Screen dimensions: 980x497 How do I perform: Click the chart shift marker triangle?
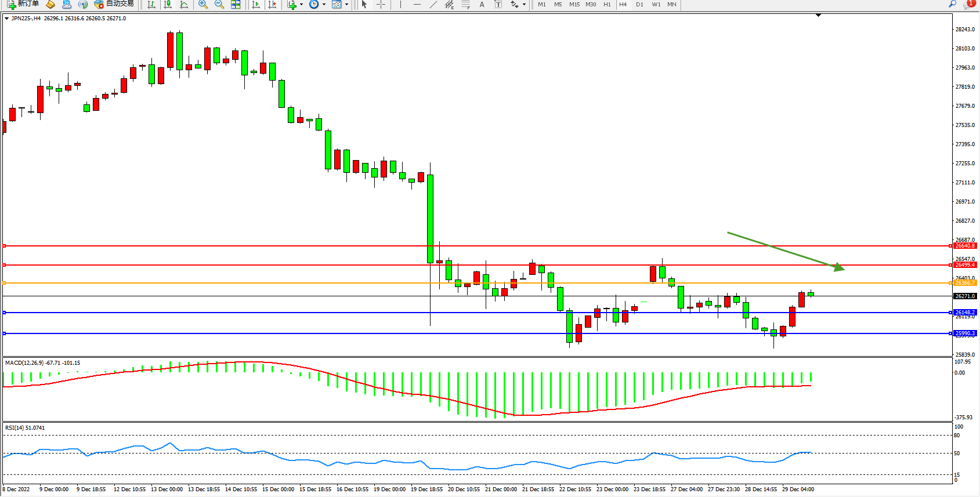coord(818,16)
